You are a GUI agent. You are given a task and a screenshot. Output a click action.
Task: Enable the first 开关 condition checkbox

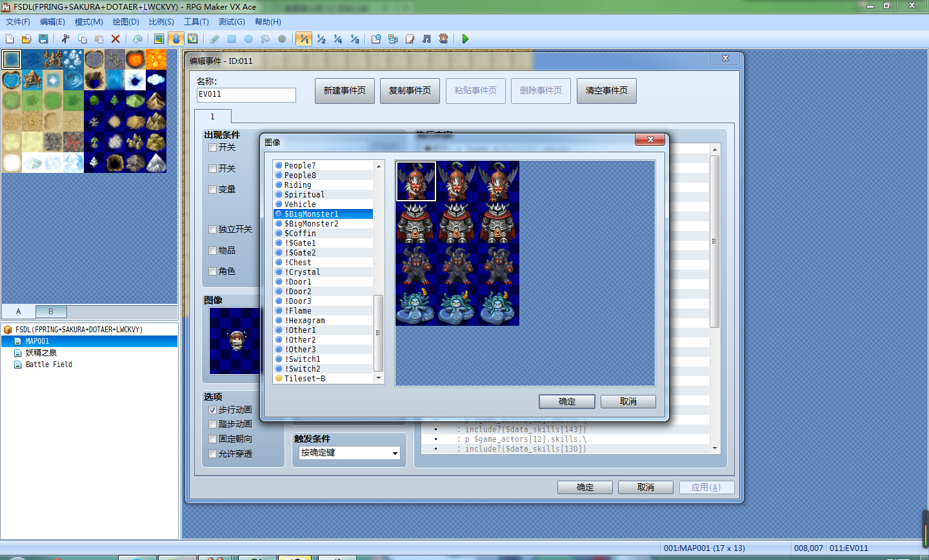(212, 147)
